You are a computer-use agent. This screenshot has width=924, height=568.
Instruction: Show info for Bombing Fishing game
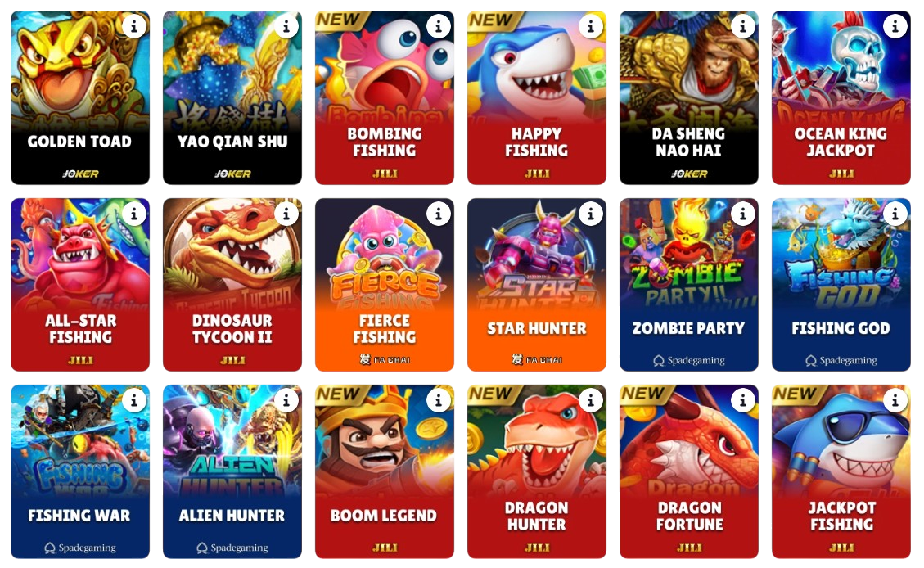439,26
